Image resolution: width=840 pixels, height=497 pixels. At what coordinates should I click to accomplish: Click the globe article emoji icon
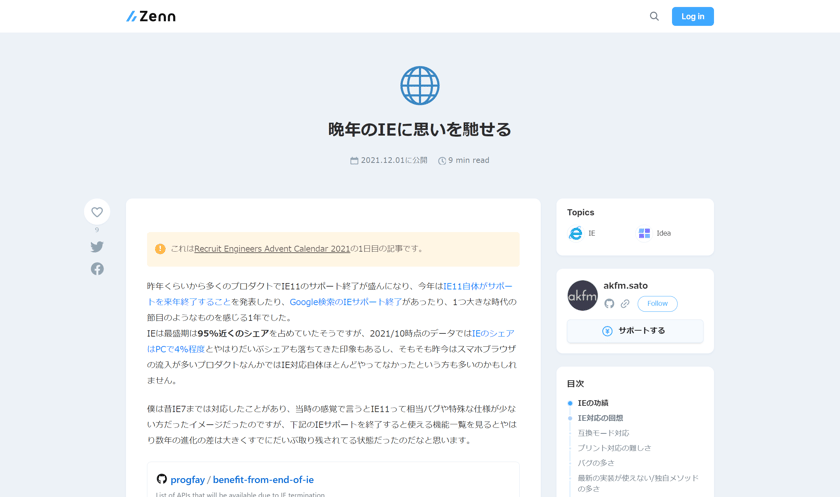tap(420, 86)
